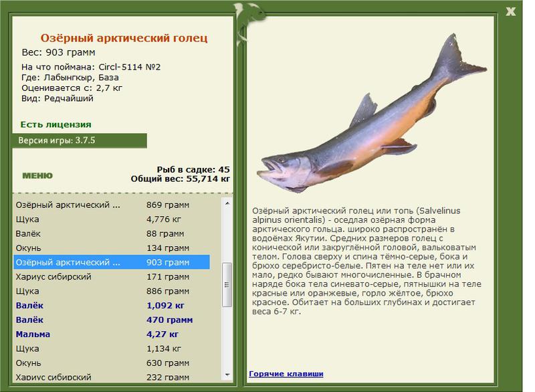Click the Общий вес: 55,714 кг total
The height and width of the screenshot is (392, 535).
(x=180, y=179)
